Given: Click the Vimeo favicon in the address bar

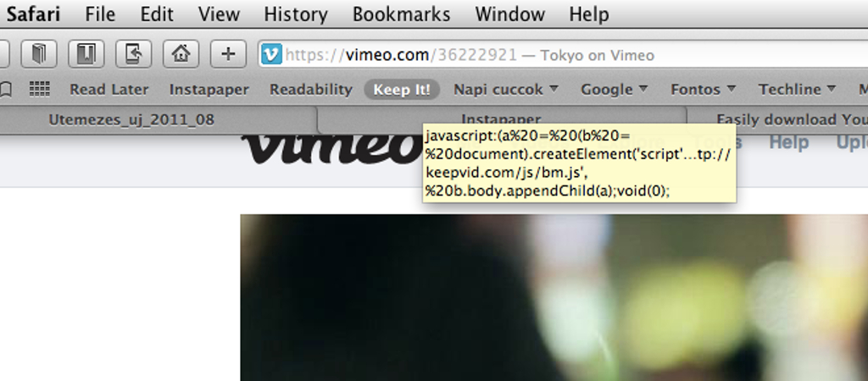Looking at the screenshot, I should pos(271,54).
